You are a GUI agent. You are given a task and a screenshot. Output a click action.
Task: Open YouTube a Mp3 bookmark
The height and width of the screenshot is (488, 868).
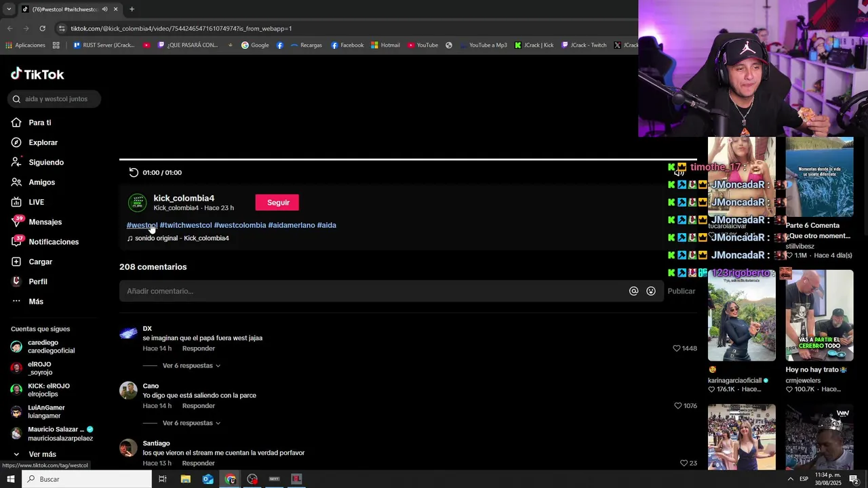tap(483, 45)
